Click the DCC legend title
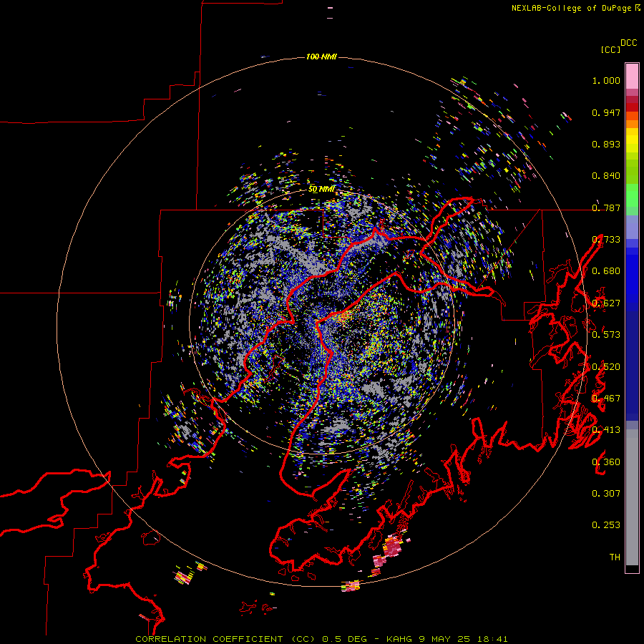Viewport: 644px width, 644px height. click(x=629, y=43)
